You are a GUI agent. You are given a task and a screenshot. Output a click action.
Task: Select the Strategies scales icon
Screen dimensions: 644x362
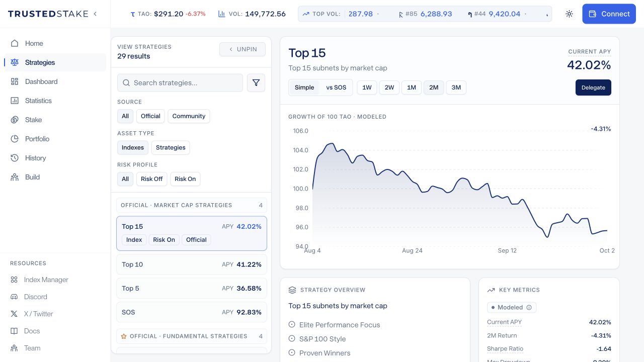point(15,62)
